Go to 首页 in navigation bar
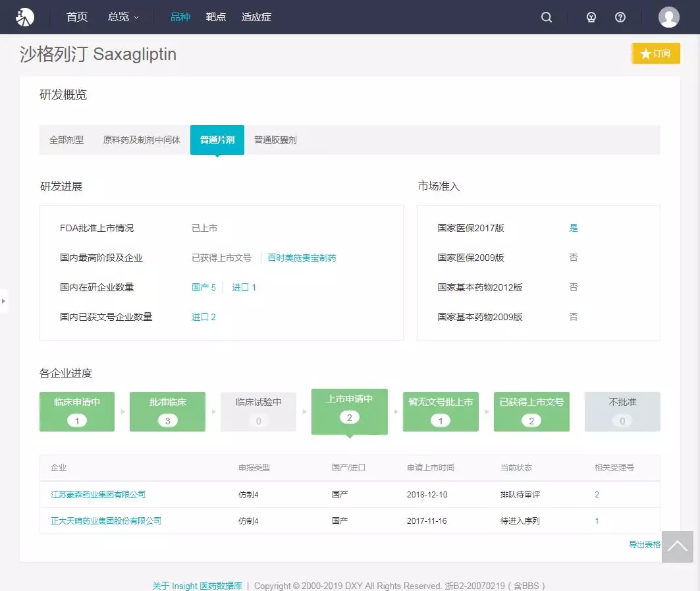 click(77, 17)
